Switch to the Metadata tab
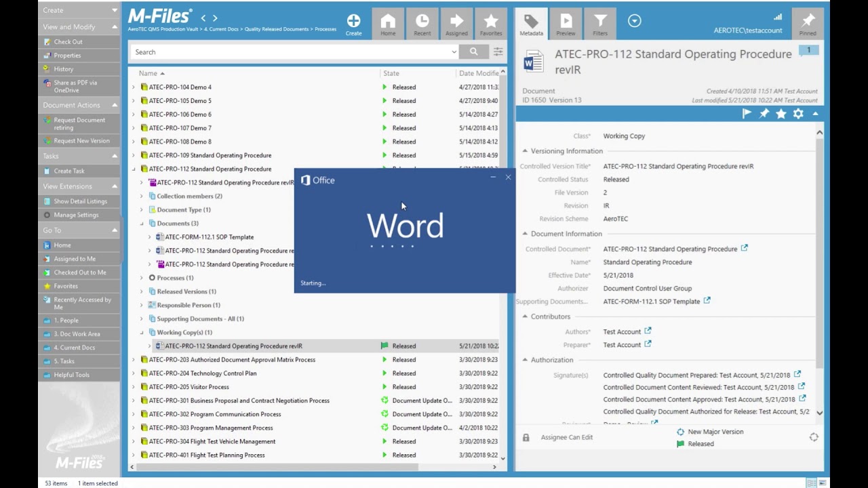The height and width of the screenshot is (488, 868). [531, 24]
